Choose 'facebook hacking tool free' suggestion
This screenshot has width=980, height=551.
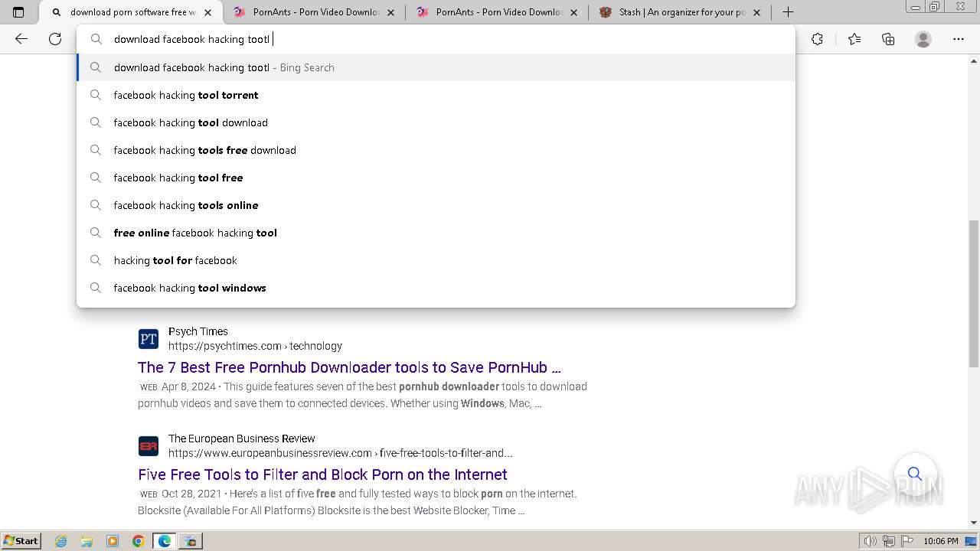pos(436,178)
